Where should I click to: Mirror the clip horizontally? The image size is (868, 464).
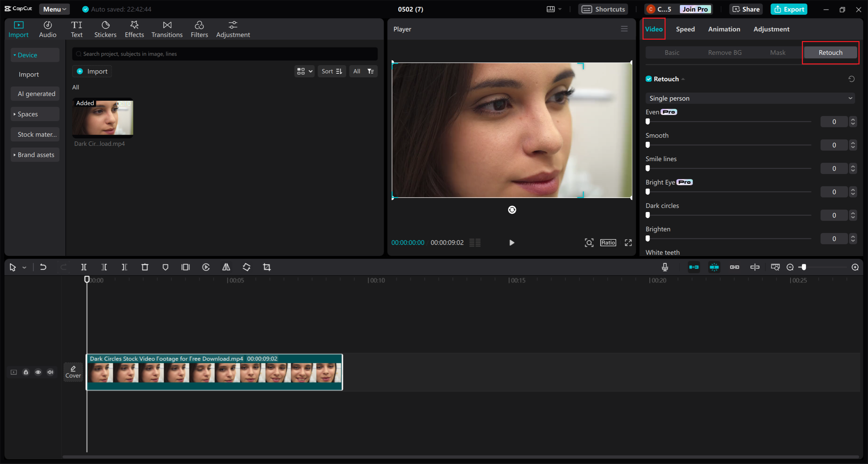(x=226, y=267)
